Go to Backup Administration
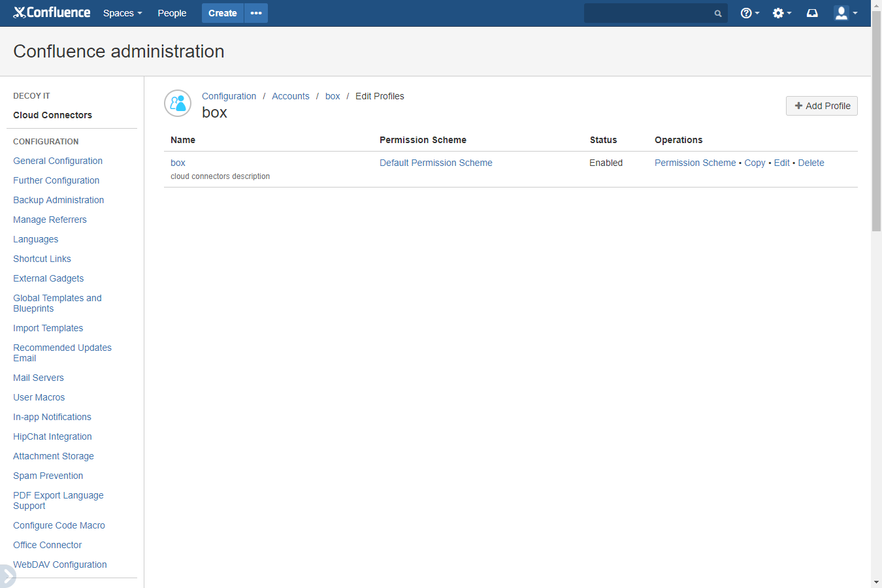Screen dimensions: 882x588 (x=58, y=200)
